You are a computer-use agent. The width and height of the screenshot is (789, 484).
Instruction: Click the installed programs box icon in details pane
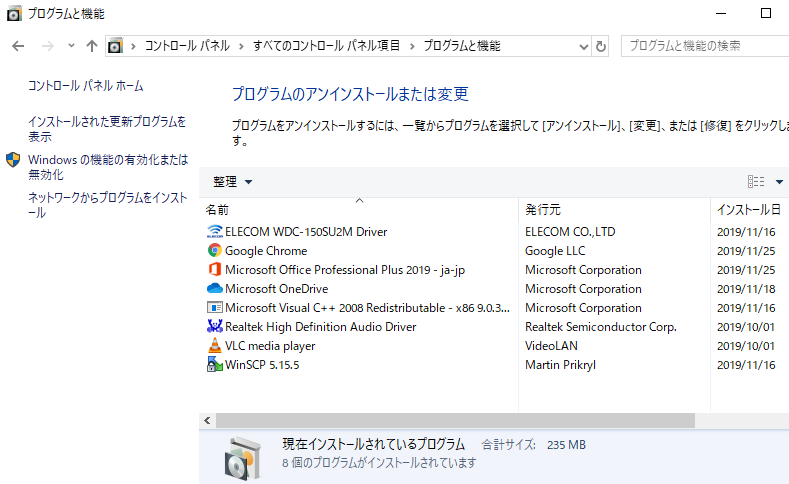[x=243, y=458]
